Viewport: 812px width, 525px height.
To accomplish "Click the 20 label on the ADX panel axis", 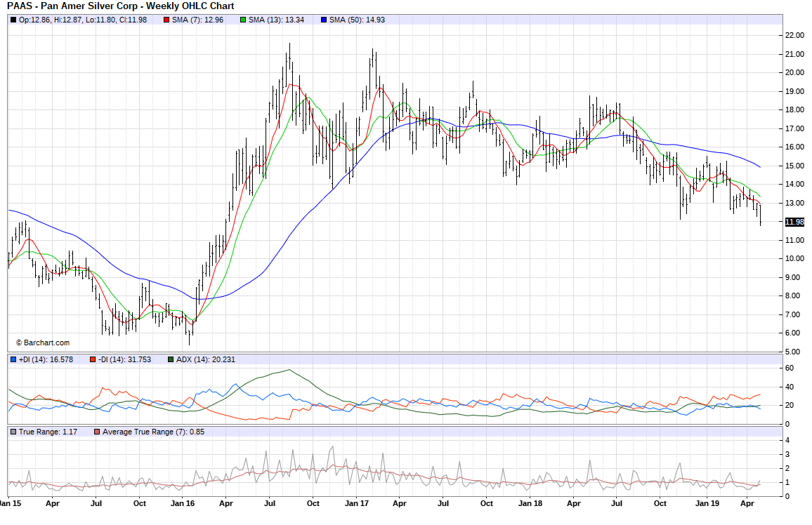I will point(790,406).
